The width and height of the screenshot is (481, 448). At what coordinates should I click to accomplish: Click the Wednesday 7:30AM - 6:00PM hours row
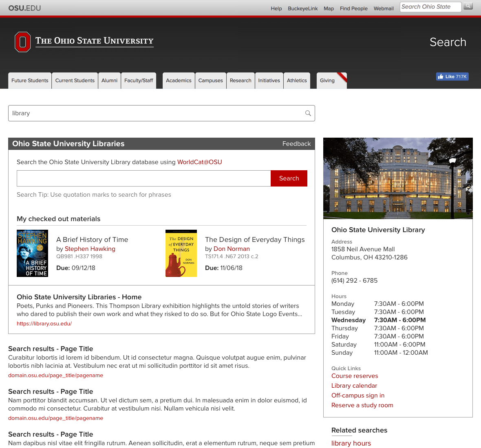[x=379, y=320]
